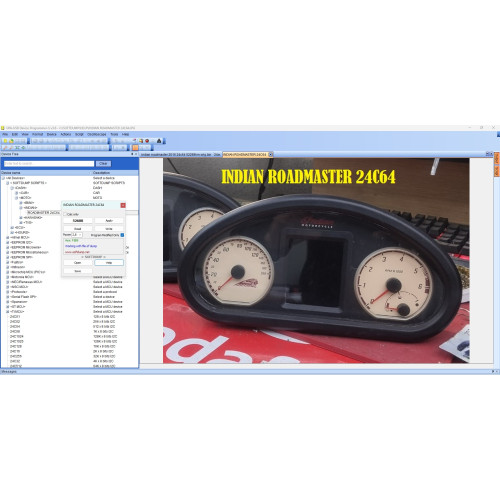The height and width of the screenshot is (500, 500).
Task: Switch to the indian roadmaster 2016 file tab
Action: pos(176,155)
